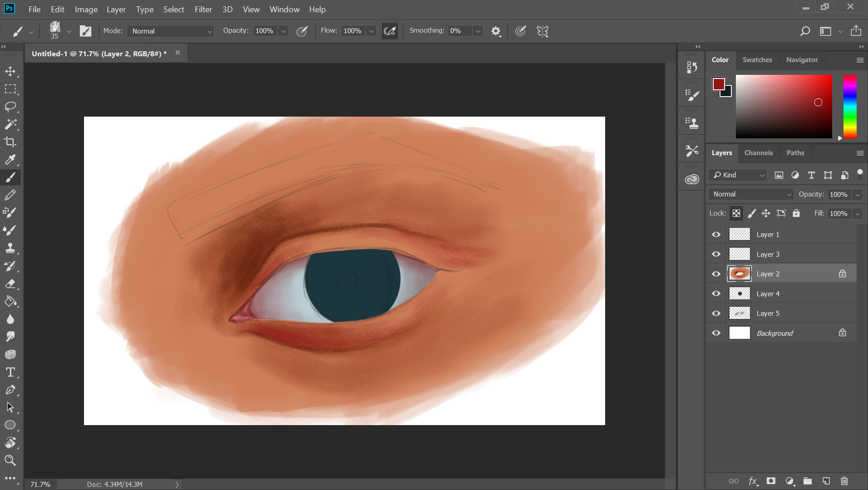The image size is (868, 490).
Task: Switch to the Swatches tab
Action: tap(757, 60)
